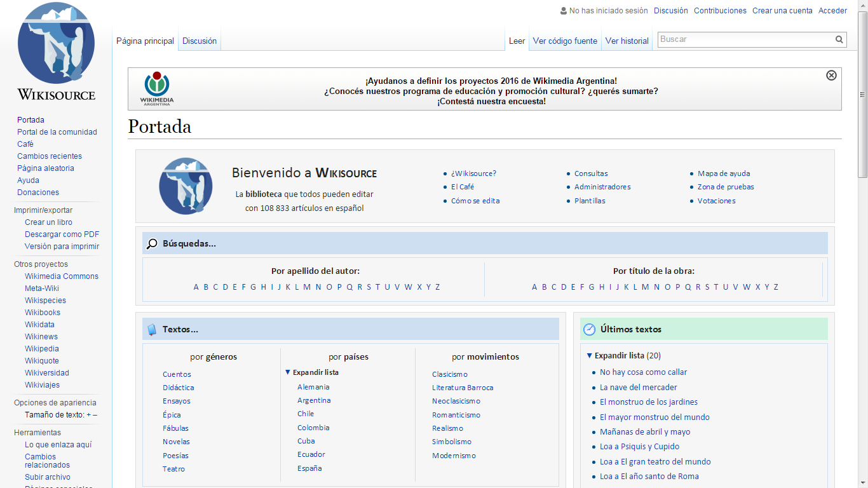Screen dimensions: 868x488
Task: Open Versión para imprimir
Action: point(62,247)
